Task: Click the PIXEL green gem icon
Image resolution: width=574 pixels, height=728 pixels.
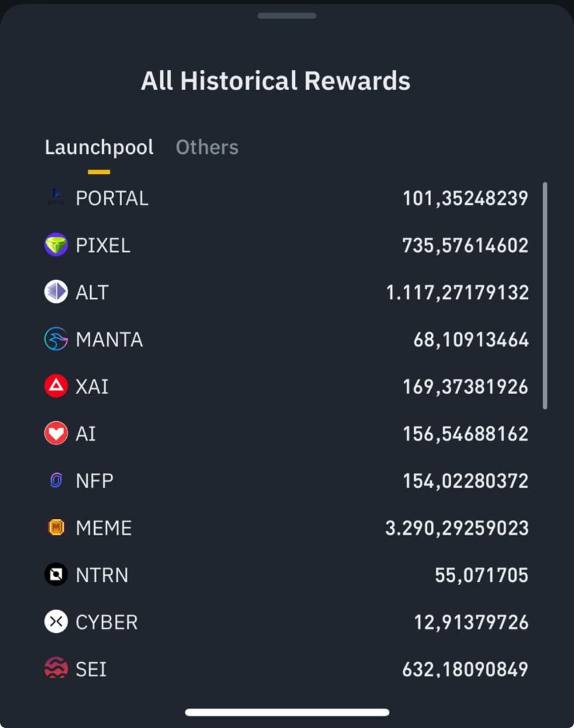Action: (x=56, y=244)
